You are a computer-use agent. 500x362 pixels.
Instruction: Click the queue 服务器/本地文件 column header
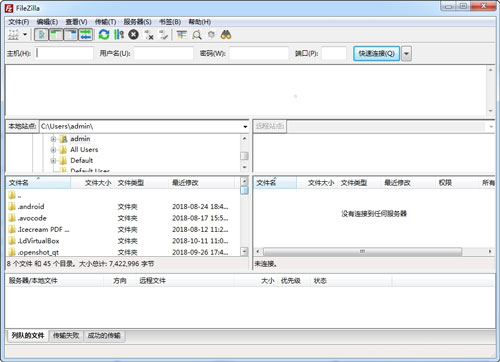pos(54,281)
